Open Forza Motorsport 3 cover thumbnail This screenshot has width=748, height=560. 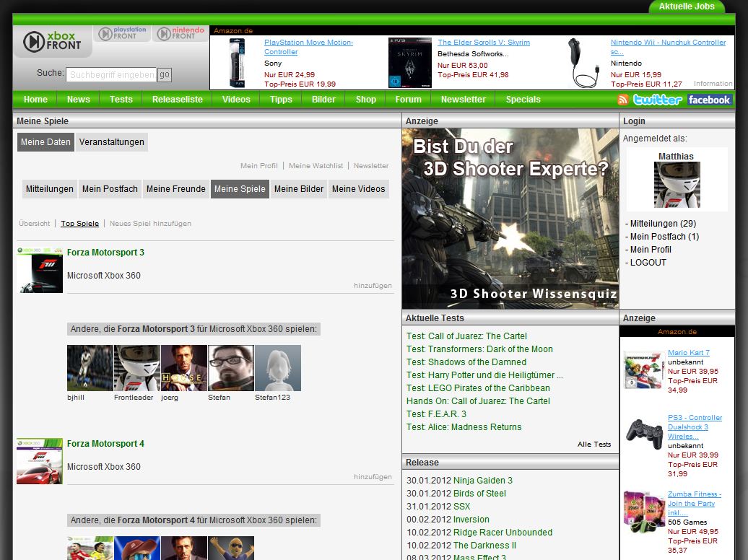(40, 269)
